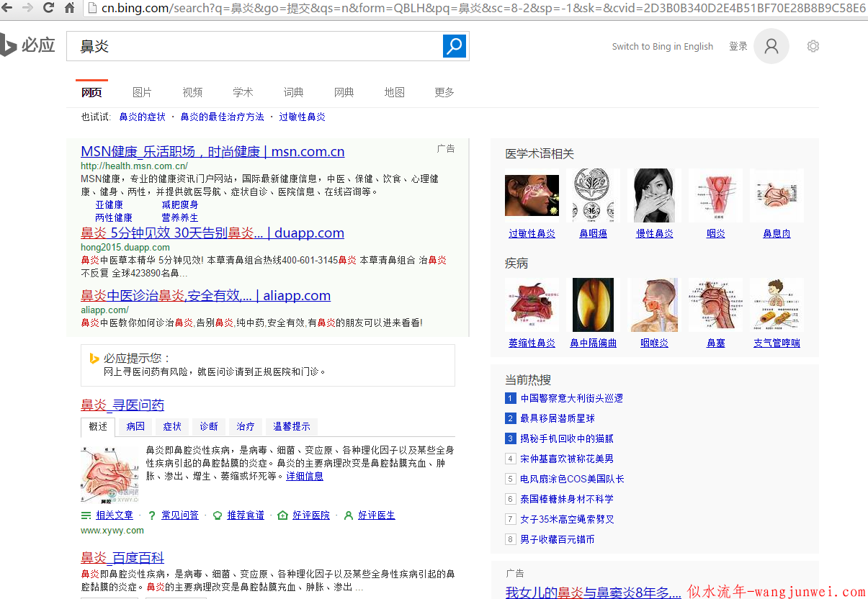868x599 pixels.
Task: Select the 病因 tab
Action: point(135,427)
